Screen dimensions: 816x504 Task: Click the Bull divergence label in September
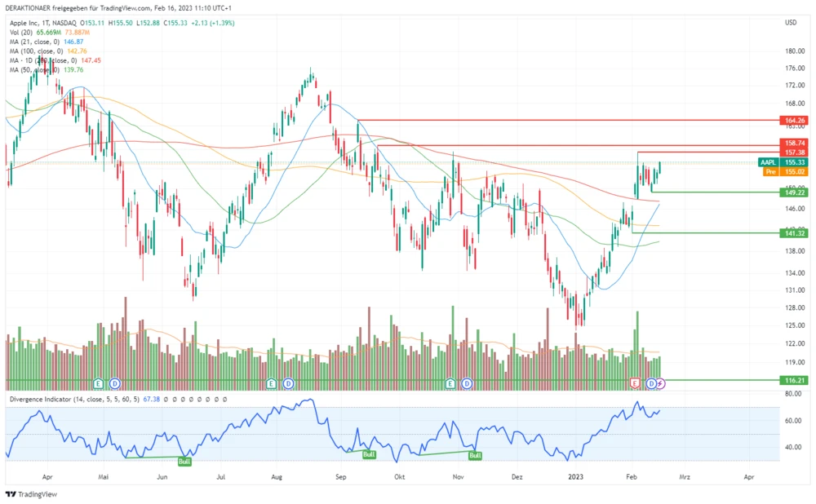(x=369, y=453)
